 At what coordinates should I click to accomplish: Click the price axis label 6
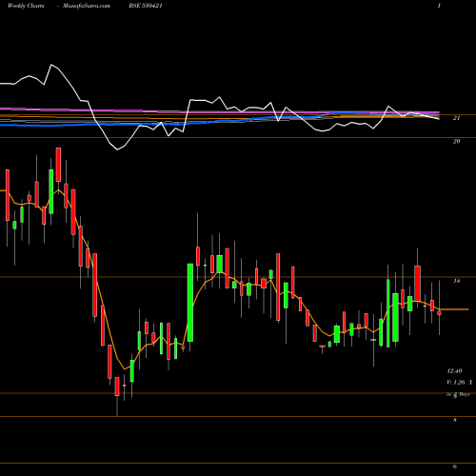pyautogui.click(x=455, y=466)
